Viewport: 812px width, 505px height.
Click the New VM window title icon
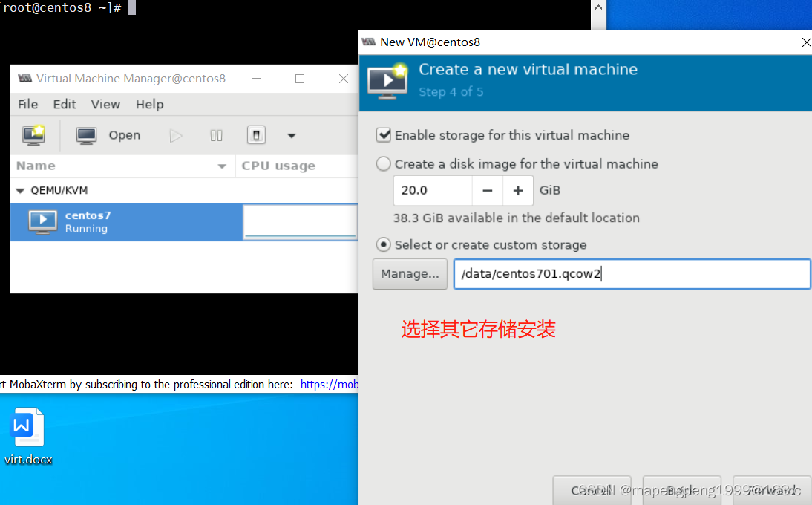369,42
